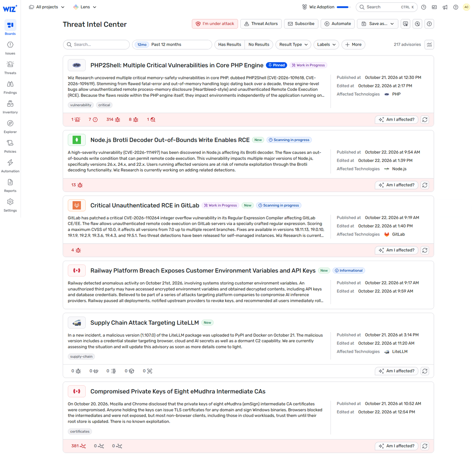Click the advisory search field
Screen dimensions: 476x455
[96, 45]
